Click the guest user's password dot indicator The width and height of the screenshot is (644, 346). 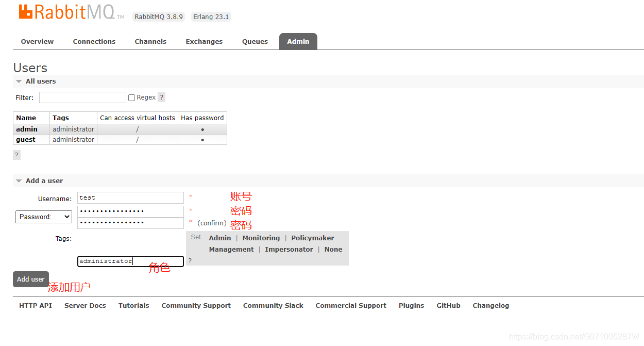tap(202, 139)
